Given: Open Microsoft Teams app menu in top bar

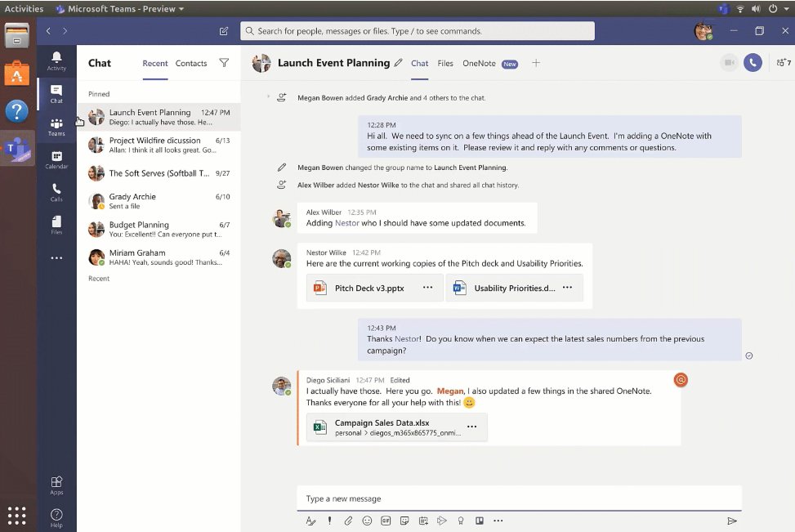Looking at the screenshot, I should (x=119, y=9).
